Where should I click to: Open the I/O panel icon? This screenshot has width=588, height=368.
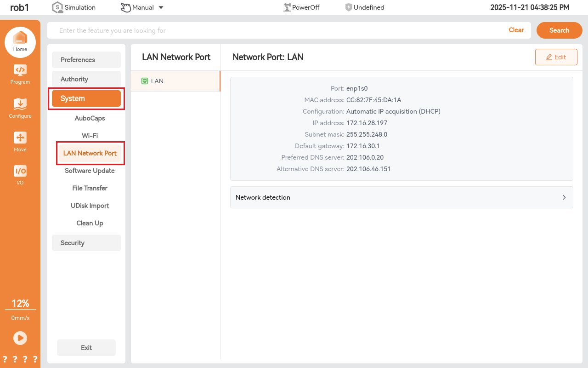click(x=20, y=172)
